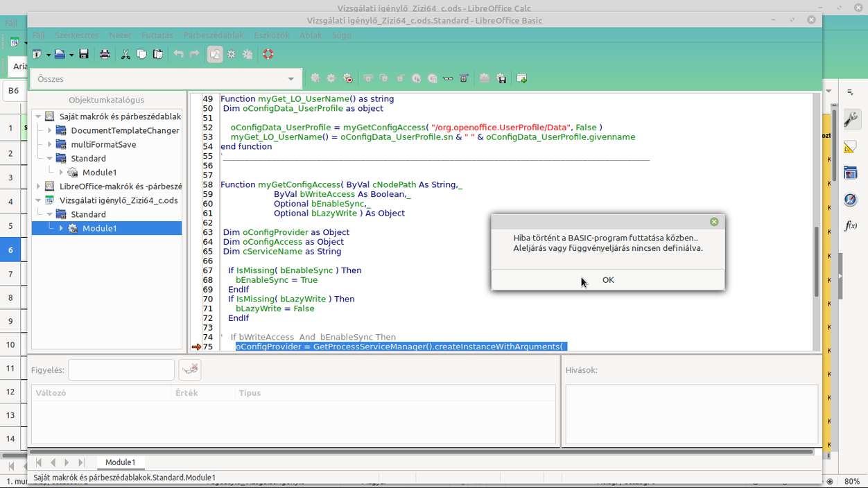The width and height of the screenshot is (868, 488).
Task: Enable watch with the glasses icon
Action: (x=448, y=79)
